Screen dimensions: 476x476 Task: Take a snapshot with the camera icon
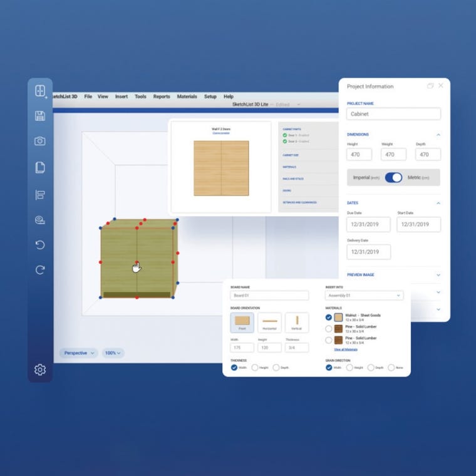40,141
